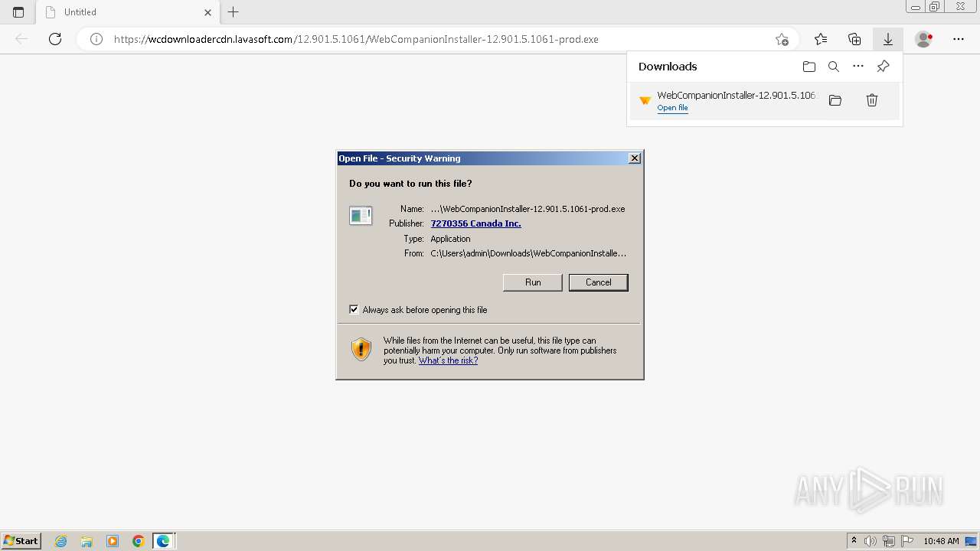This screenshot has width=980, height=551.
Task: Open Internet Explorer from the taskbar
Action: click(x=60, y=541)
